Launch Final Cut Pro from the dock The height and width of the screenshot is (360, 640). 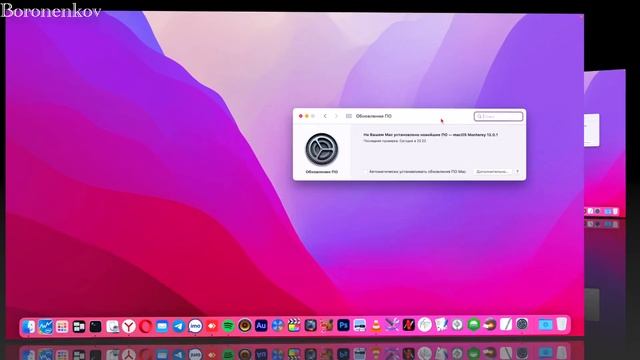coord(294,326)
